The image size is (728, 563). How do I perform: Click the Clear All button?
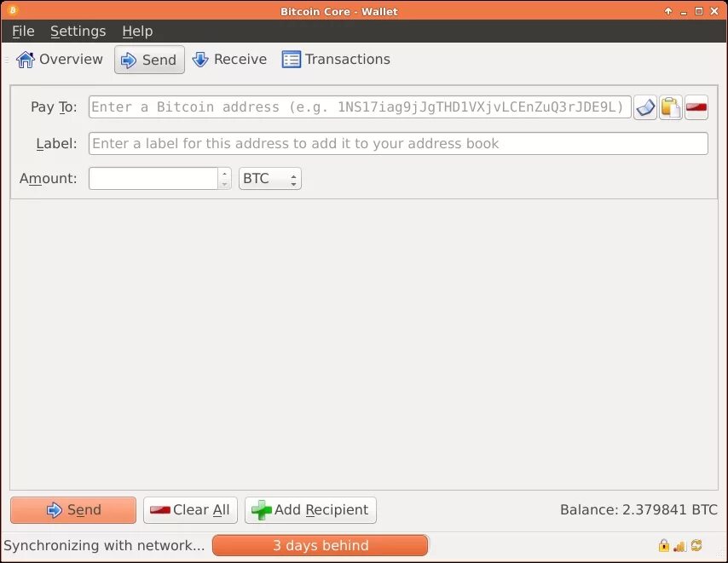190,510
